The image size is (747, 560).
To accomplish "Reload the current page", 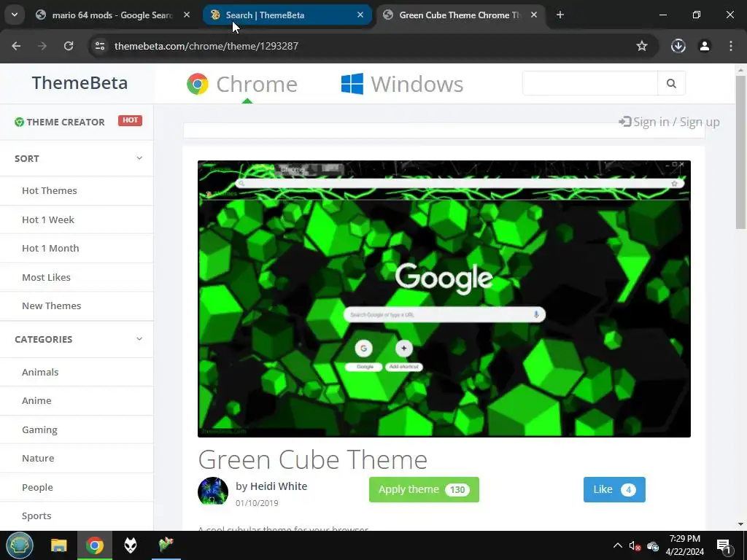I will pyautogui.click(x=69, y=46).
